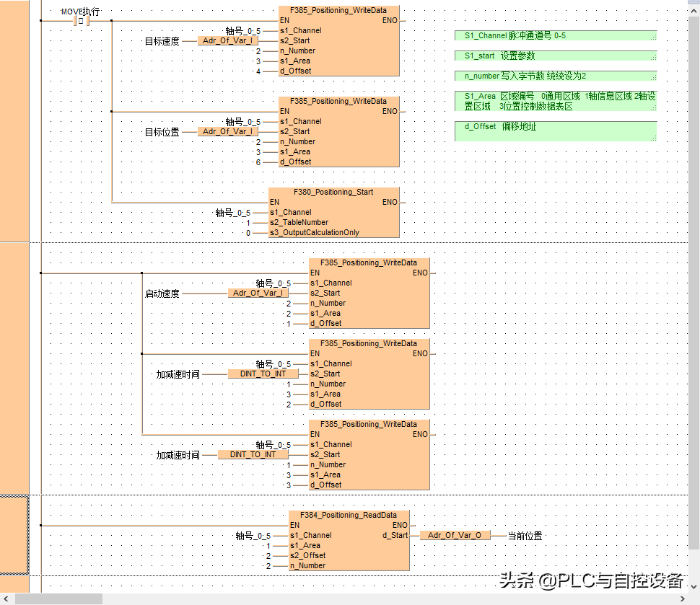Select the F384_Positioning_ReadData block title
The height and width of the screenshot is (605, 700).
click(349, 516)
